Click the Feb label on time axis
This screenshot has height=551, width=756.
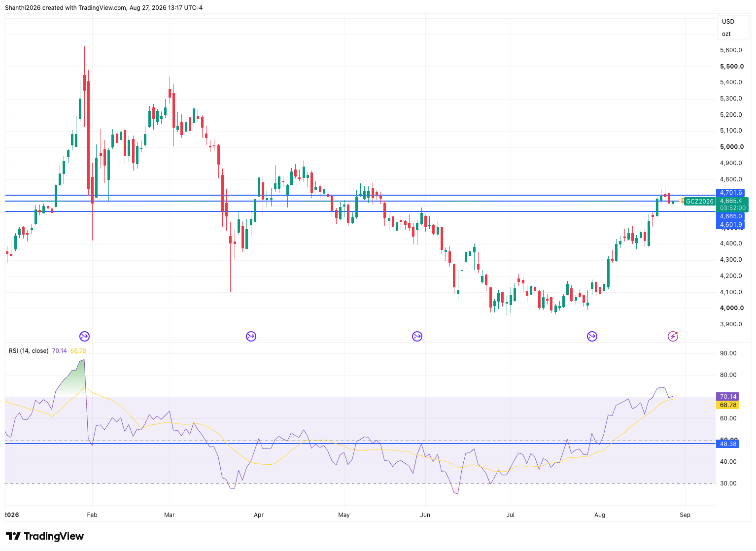92,515
